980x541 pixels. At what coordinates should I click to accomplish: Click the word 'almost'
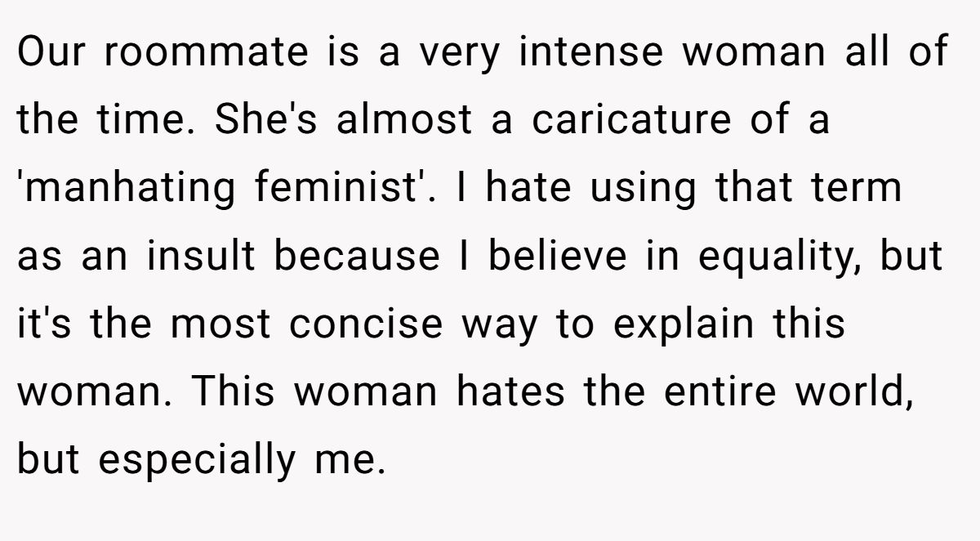click(x=403, y=121)
